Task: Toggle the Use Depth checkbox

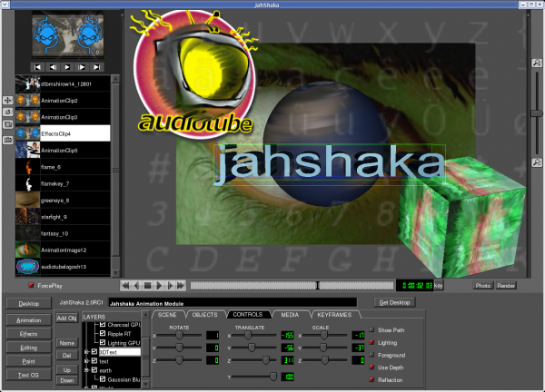Action: [372, 367]
